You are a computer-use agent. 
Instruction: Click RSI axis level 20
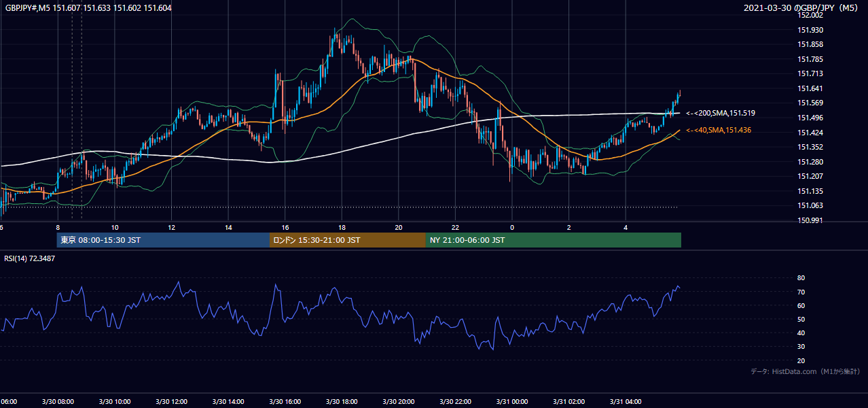click(x=801, y=360)
